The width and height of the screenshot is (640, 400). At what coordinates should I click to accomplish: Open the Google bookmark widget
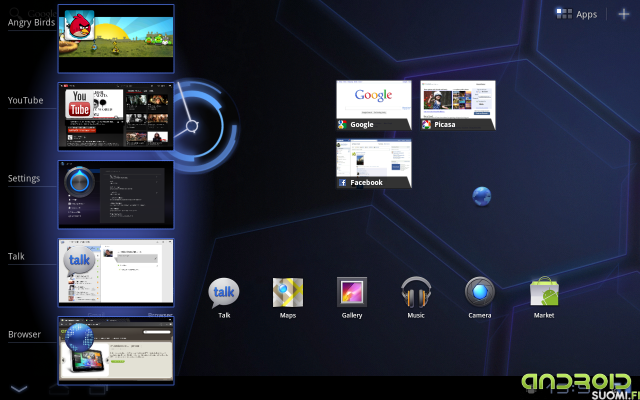[x=374, y=105]
